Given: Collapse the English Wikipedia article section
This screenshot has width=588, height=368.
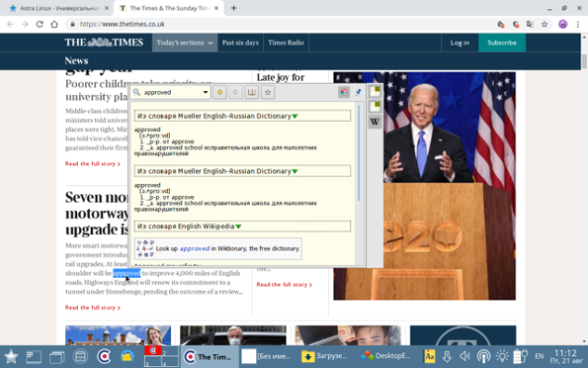Looking at the screenshot, I should (x=238, y=227).
